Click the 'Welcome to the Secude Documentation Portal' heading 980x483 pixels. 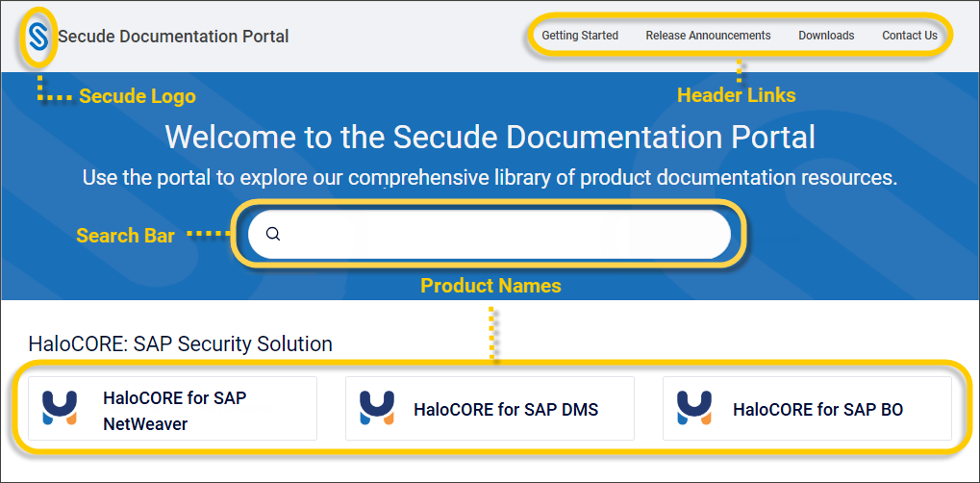pyautogui.click(x=490, y=137)
